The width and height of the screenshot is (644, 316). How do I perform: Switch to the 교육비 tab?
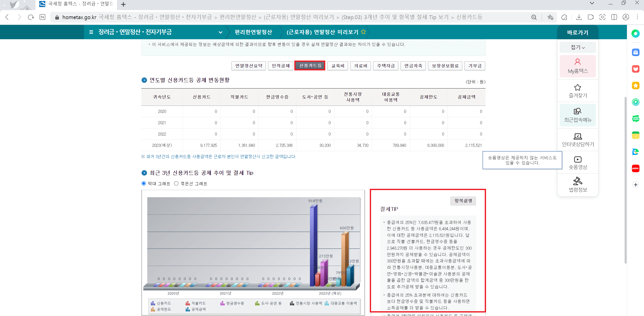pyautogui.click(x=337, y=66)
